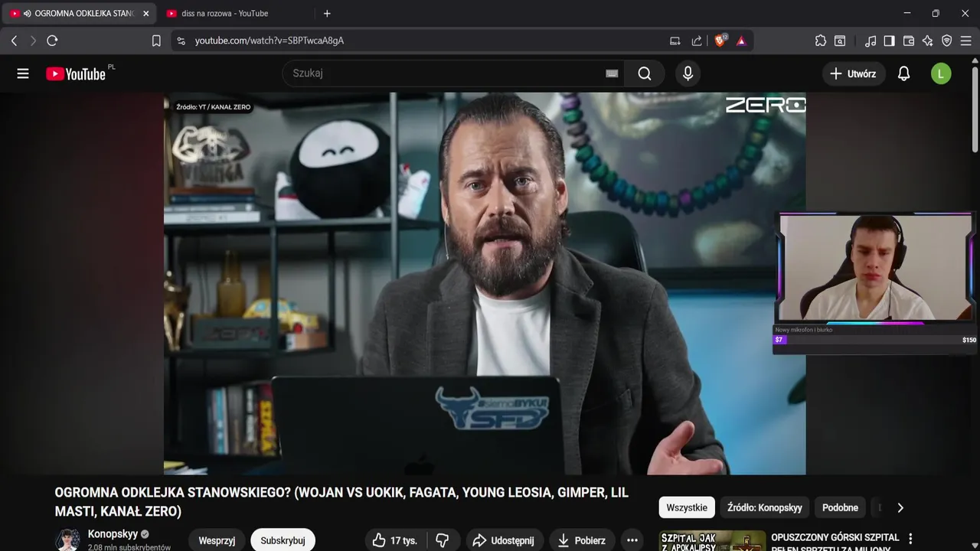Open a new browser tab
The height and width of the screenshot is (551, 980).
[327, 14]
